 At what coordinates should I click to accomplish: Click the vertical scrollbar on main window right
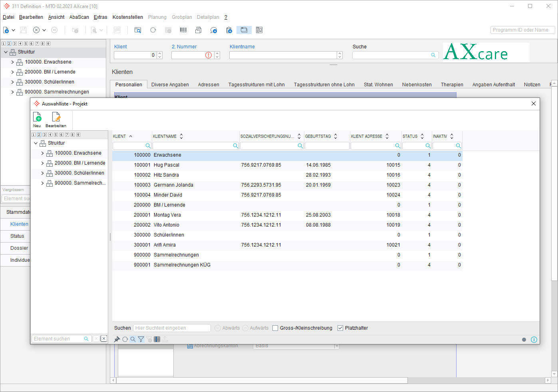[554, 183]
